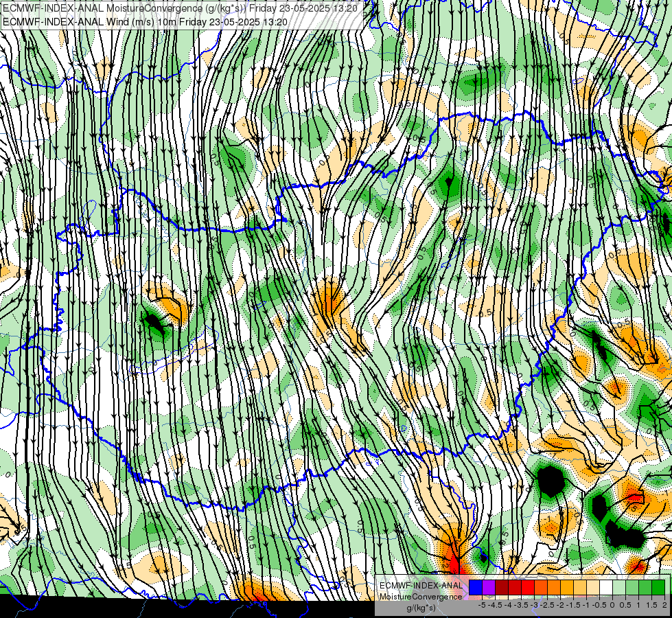Click the white legend swatch

[606, 588]
